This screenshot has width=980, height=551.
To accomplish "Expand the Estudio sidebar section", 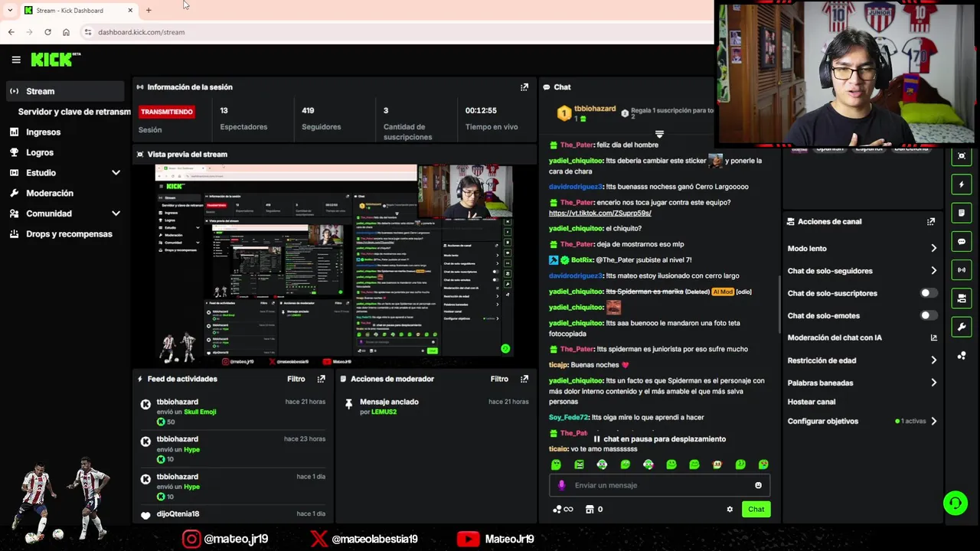I will click(116, 173).
